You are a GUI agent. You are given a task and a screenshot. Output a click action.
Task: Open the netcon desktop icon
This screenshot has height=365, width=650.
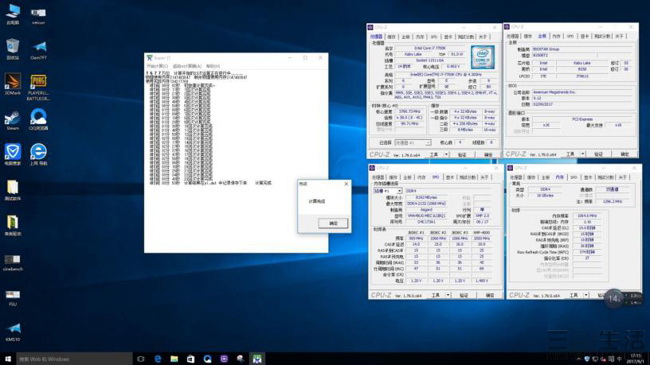click(38, 16)
